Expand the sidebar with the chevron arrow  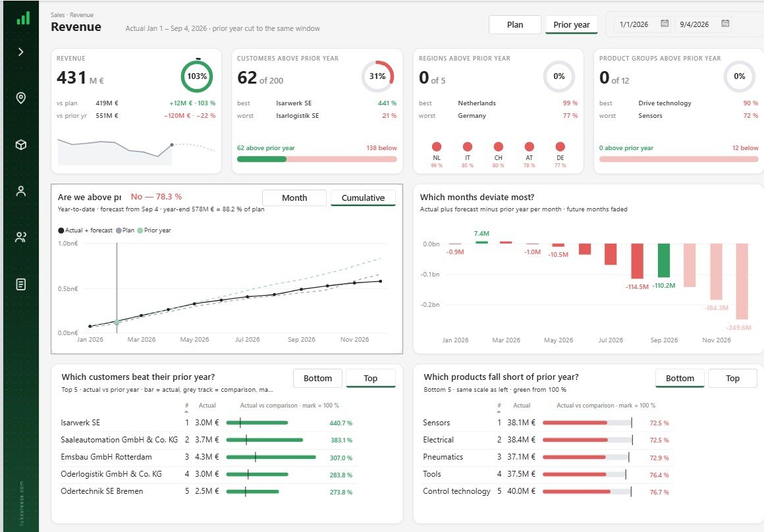click(20, 51)
